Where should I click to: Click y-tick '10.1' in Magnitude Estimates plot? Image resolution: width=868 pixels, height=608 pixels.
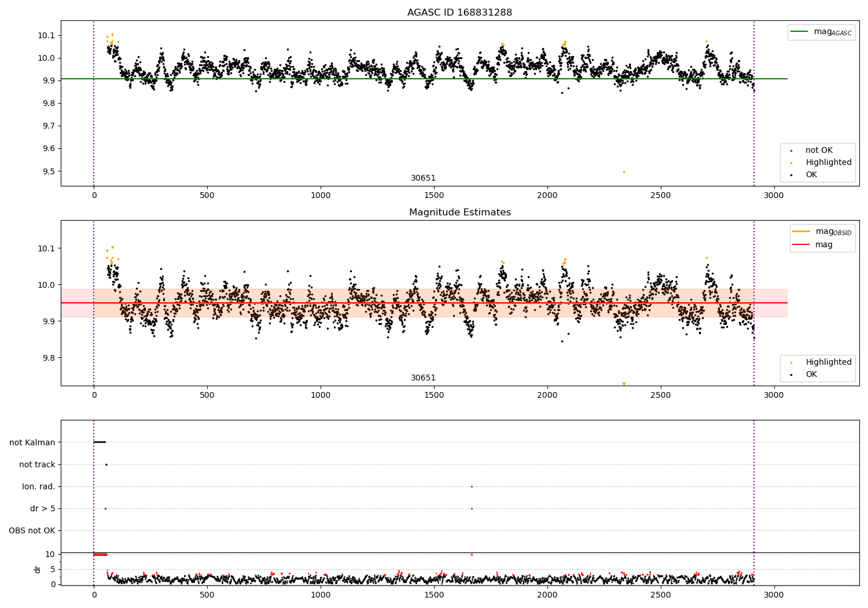point(46,248)
